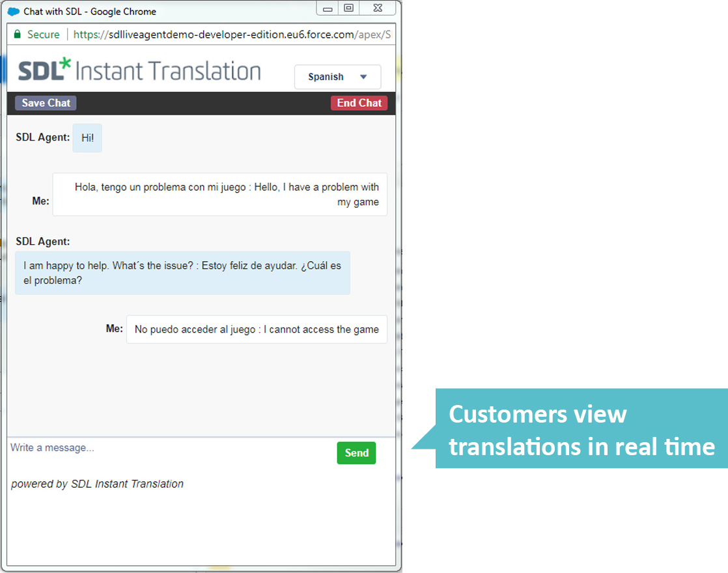Screen dimensions: 728x573
Task: Click the secure padlock icon
Action: pyautogui.click(x=16, y=34)
